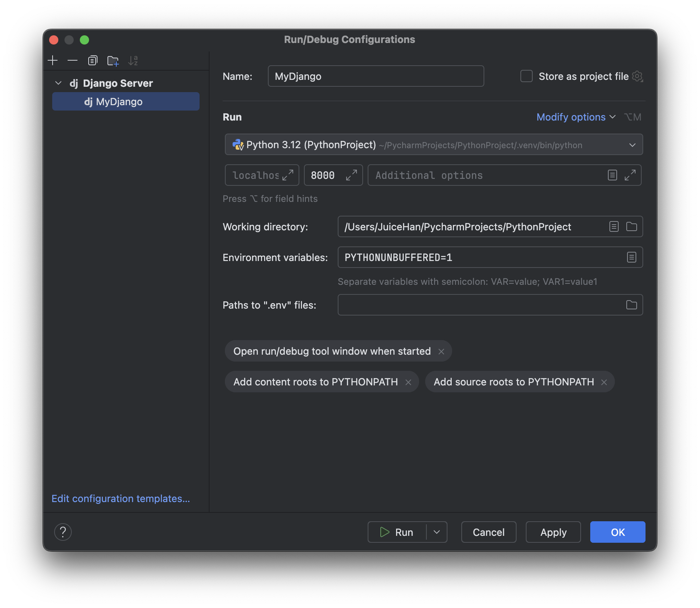
Task: Click the semicolon variables hint text
Action: tap(467, 282)
